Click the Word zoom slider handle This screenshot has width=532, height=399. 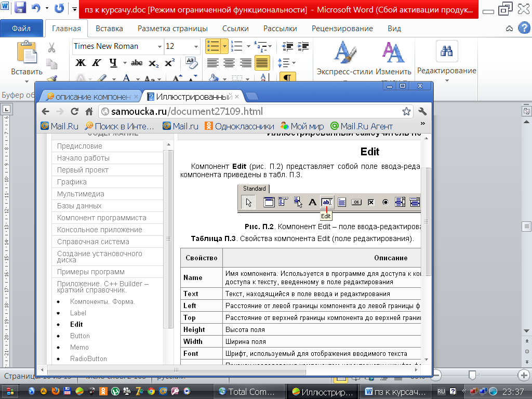pyautogui.click(x=472, y=375)
